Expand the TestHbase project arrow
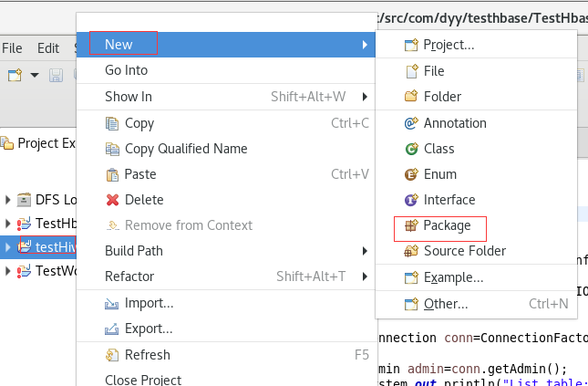588x386 pixels. pos(8,224)
